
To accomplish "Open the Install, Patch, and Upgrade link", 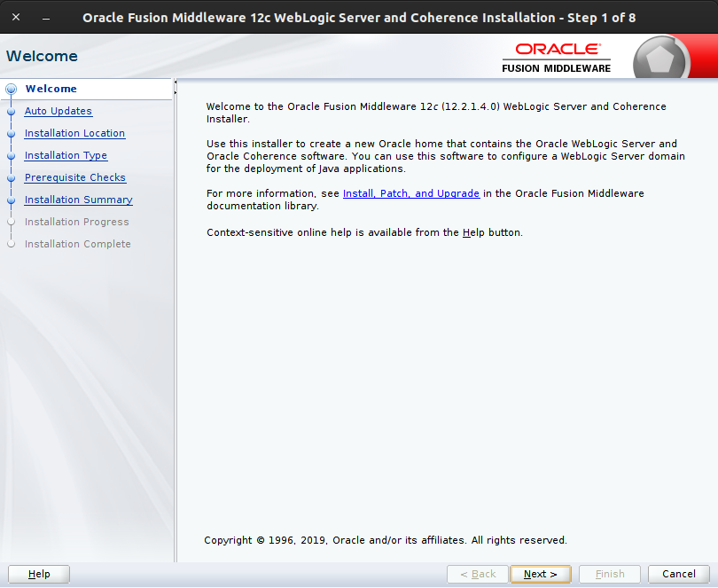I will pyautogui.click(x=411, y=193).
